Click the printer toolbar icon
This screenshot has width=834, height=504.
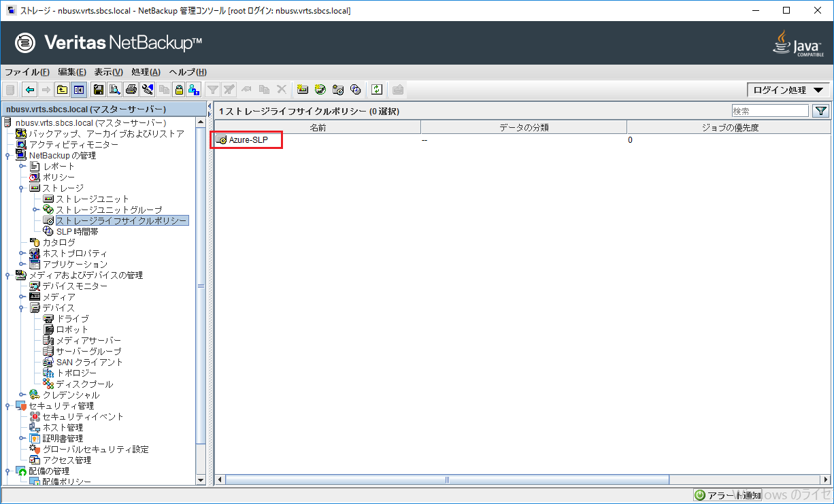pos(131,89)
